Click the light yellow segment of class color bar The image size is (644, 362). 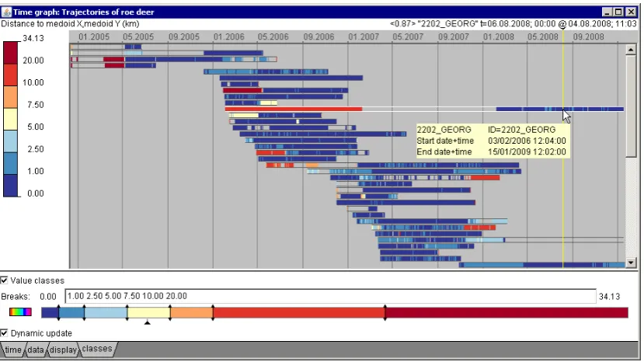click(148, 313)
